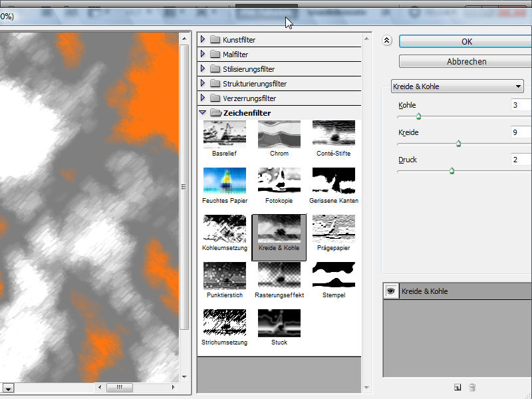Click the Strukturierungsfilter folder icon
Image resolution: width=532 pixels, height=399 pixels.
215,84
